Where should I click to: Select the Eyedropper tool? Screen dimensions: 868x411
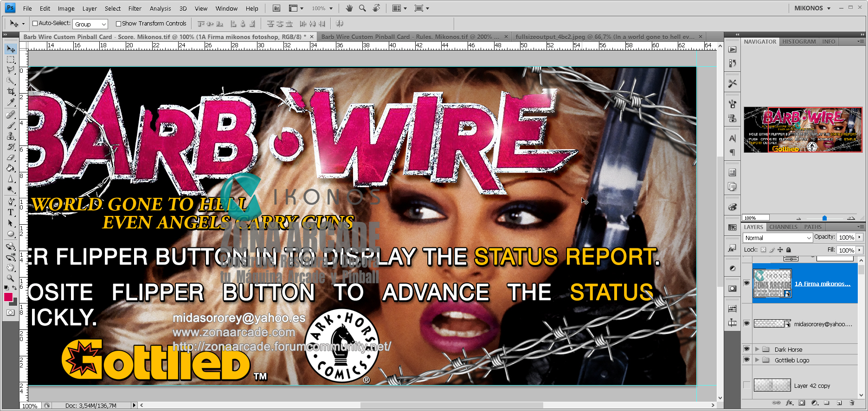pos(10,102)
